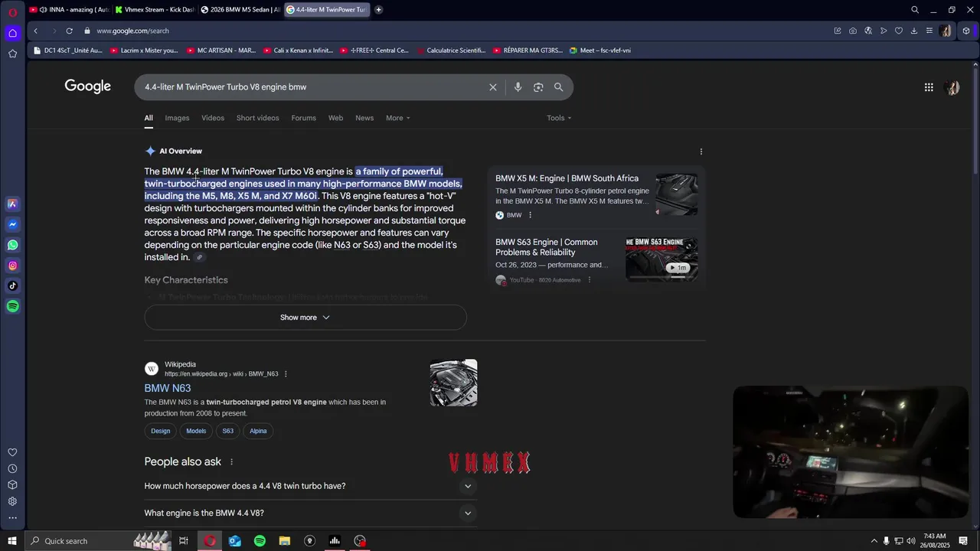Image resolution: width=980 pixels, height=551 pixels.
Task: Switch to 2026 BMW M5 Sedan tab
Action: (240, 10)
